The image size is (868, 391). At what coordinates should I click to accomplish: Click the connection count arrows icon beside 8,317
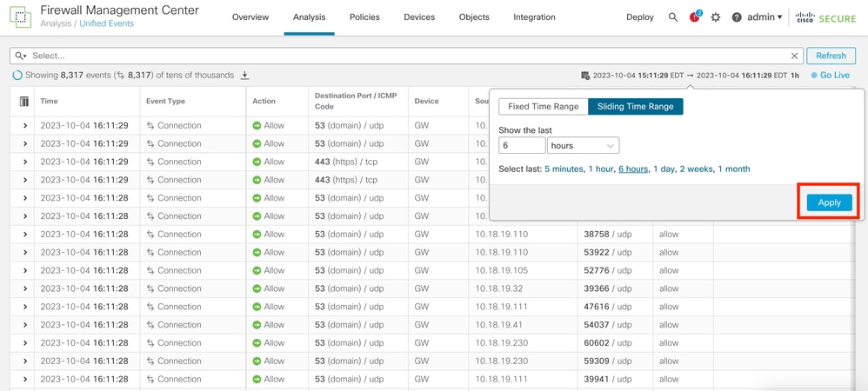pos(121,76)
